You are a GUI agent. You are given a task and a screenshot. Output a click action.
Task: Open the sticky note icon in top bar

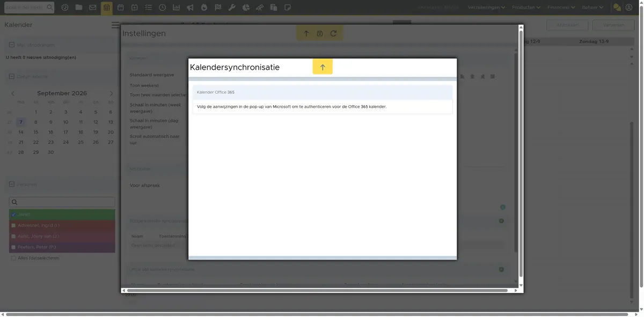coord(288,8)
